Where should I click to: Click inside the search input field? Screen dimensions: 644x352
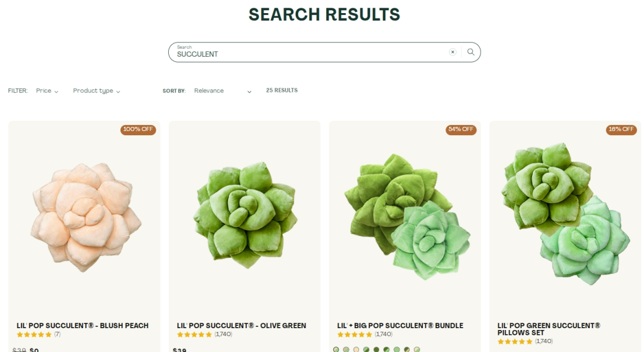(298, 53)
